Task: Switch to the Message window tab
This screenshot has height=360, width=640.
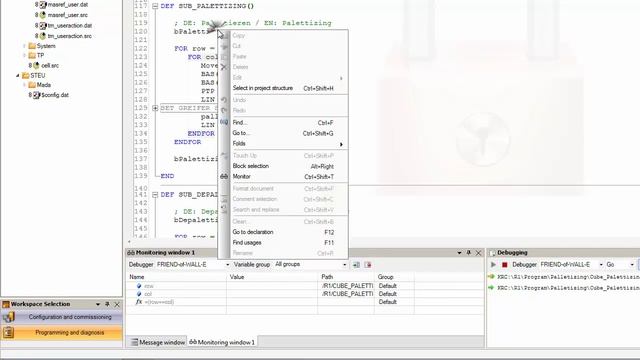Action: coord(158,342)
